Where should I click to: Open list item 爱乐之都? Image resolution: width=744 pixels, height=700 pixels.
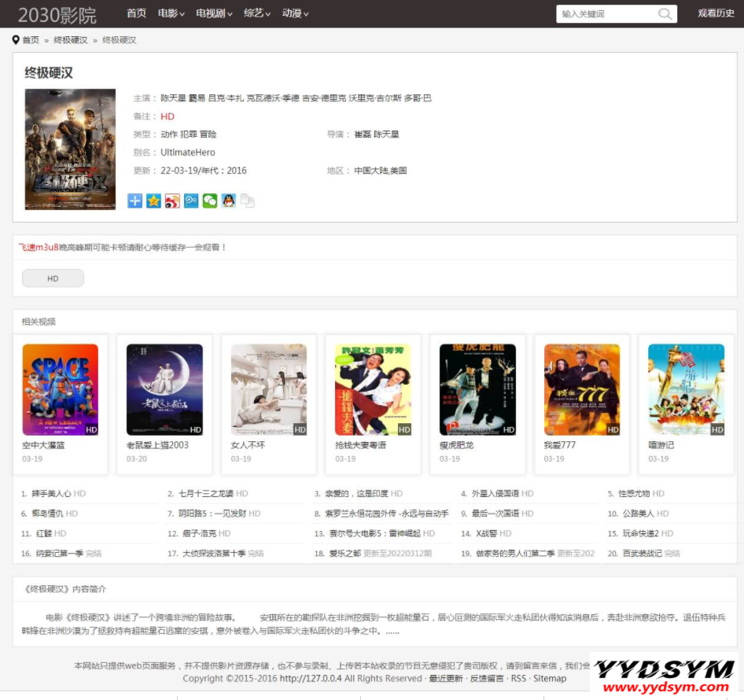pos(345,554)
